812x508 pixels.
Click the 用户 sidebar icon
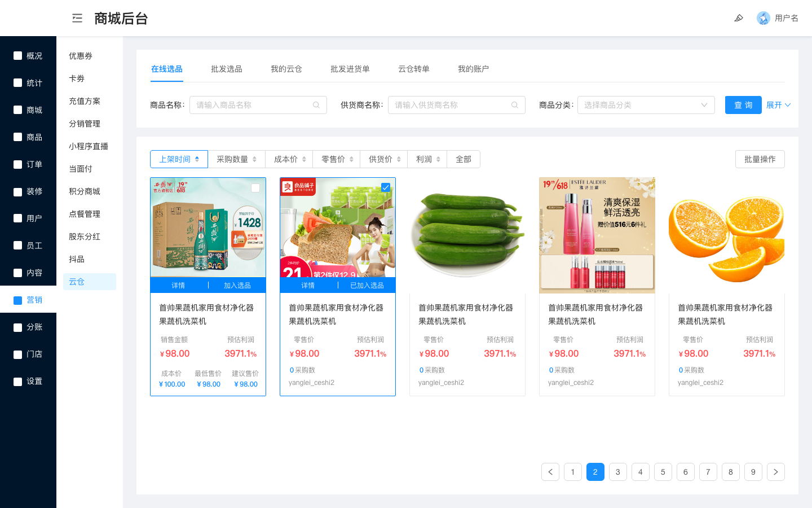(18, 218)
